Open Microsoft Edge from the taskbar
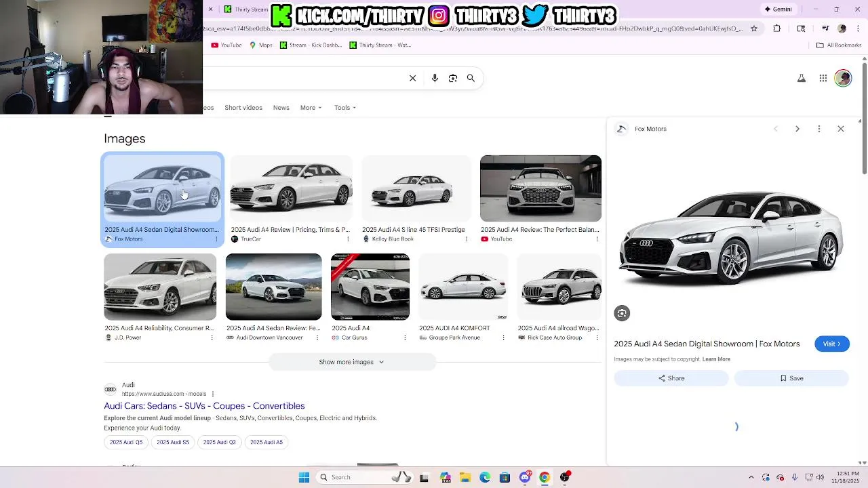868x488 pixels. [485, 477]
